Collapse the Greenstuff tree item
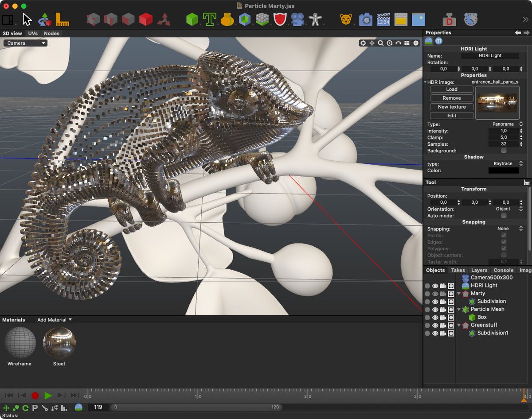Image resolution: width=532 pixels, height=419 pixels. coord(458,325)
